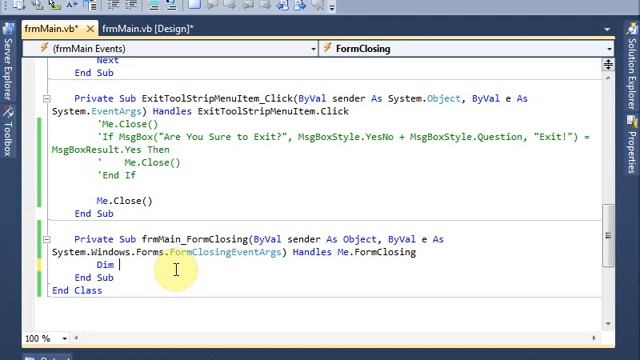Image resolution: width=640 pixels, height=360 pixels.
Task: Click the Server Explorer icon in left sidebar
Action: [x=8, y=29]
